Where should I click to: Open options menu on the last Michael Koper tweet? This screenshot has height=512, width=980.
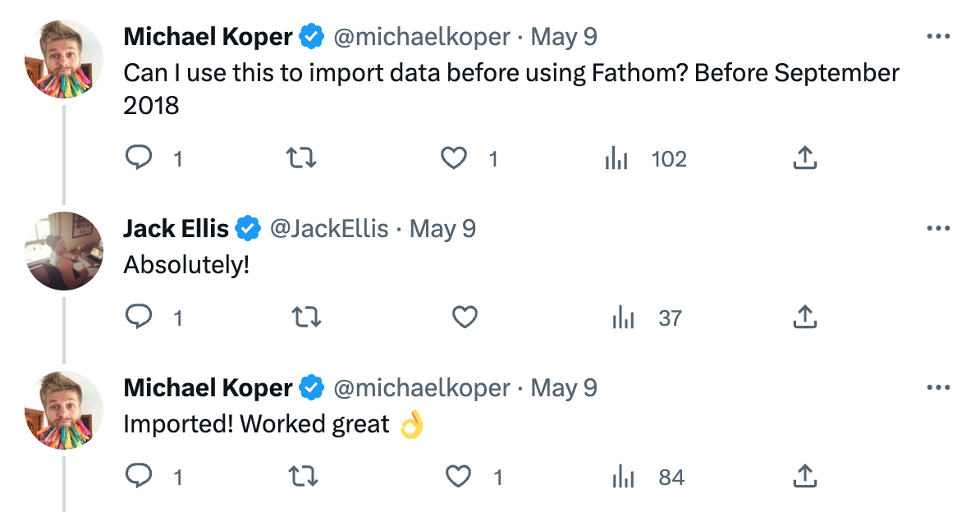coord(938,387)
